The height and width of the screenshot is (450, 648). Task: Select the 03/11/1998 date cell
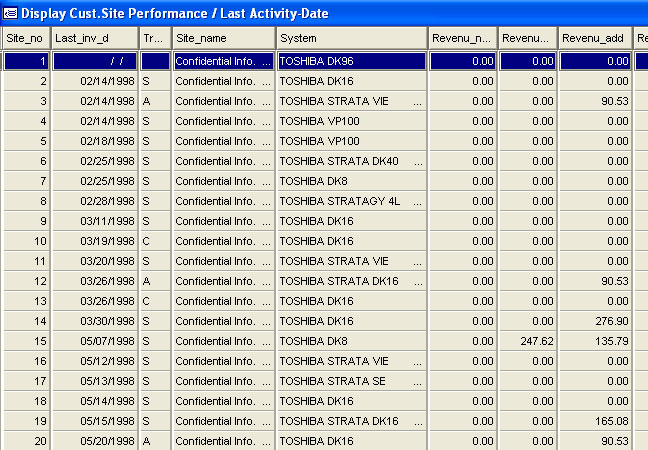point(95,221)
